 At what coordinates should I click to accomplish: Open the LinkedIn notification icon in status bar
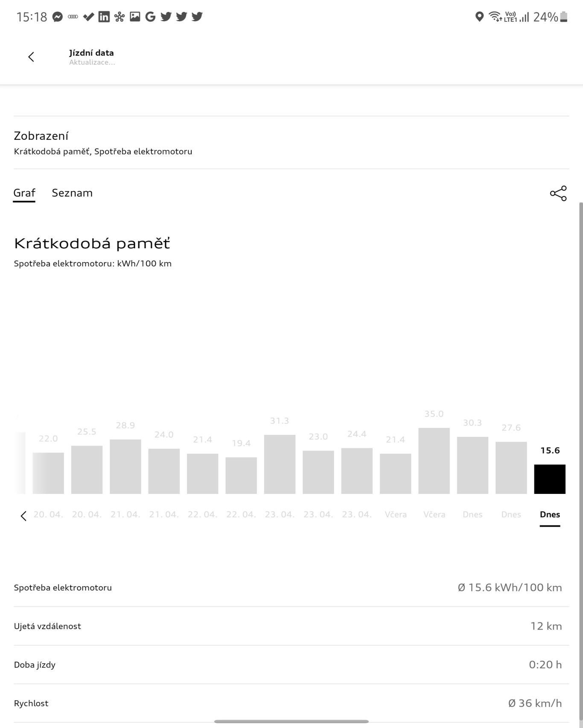click(x=104, y=17)
